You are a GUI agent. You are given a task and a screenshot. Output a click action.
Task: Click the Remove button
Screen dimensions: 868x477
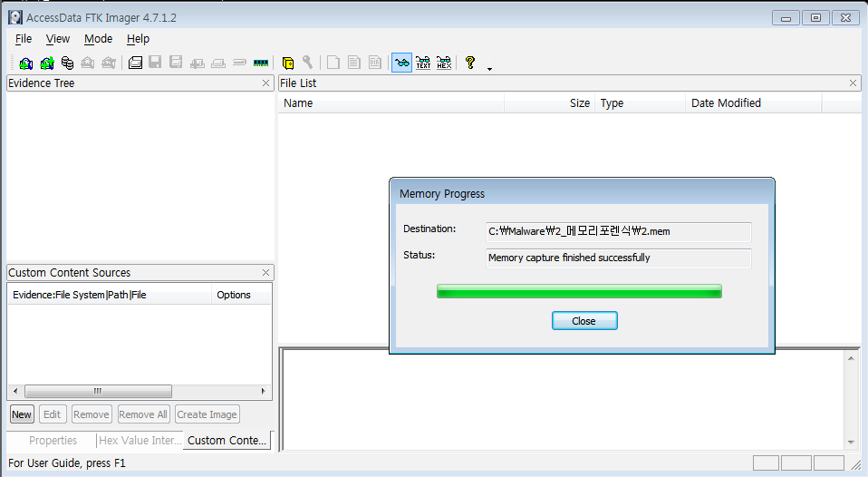pyautogui.click(x=92, y=414)
